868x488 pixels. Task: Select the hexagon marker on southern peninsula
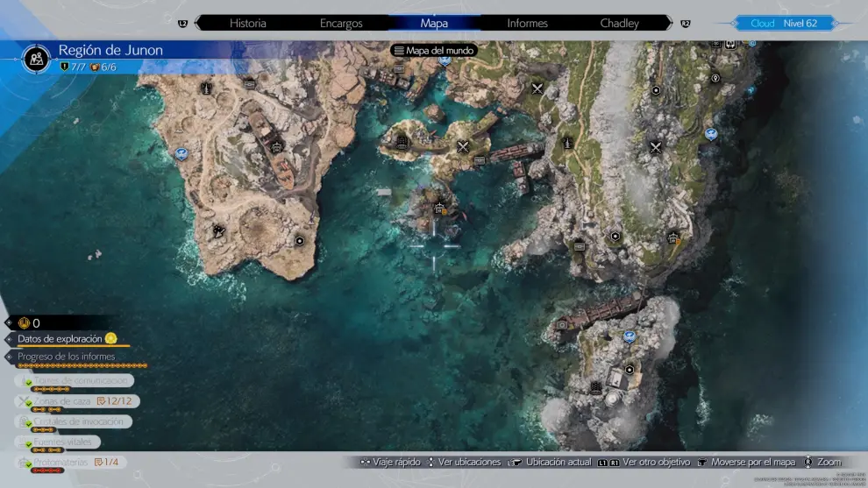tap(629, 370)
